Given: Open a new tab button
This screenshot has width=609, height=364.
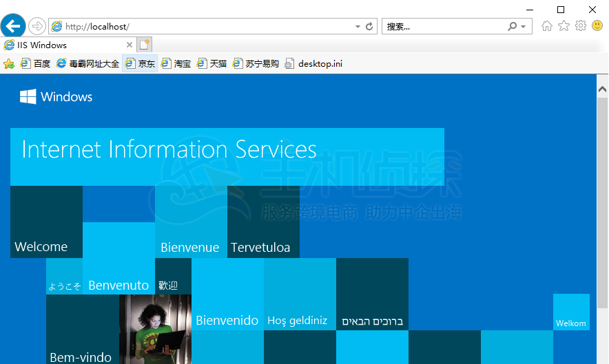Looking at the screenshot, I should tap(144, 45).
